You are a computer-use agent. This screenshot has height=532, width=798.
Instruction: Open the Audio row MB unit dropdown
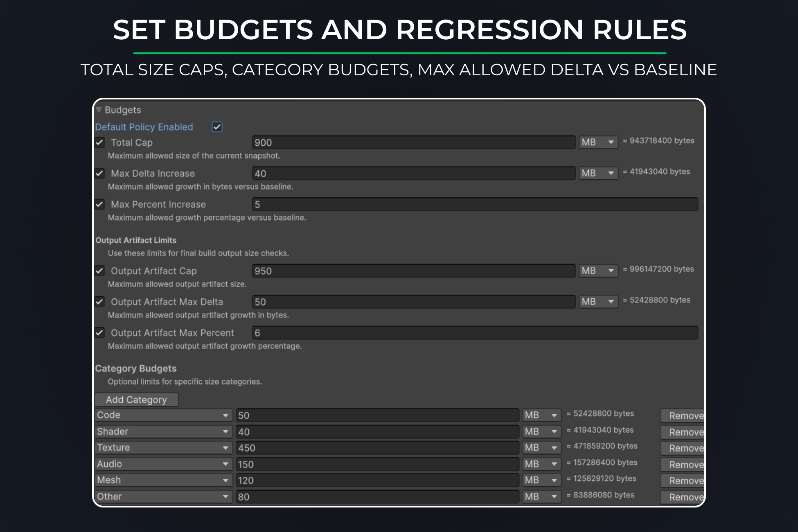click(541, 464)
